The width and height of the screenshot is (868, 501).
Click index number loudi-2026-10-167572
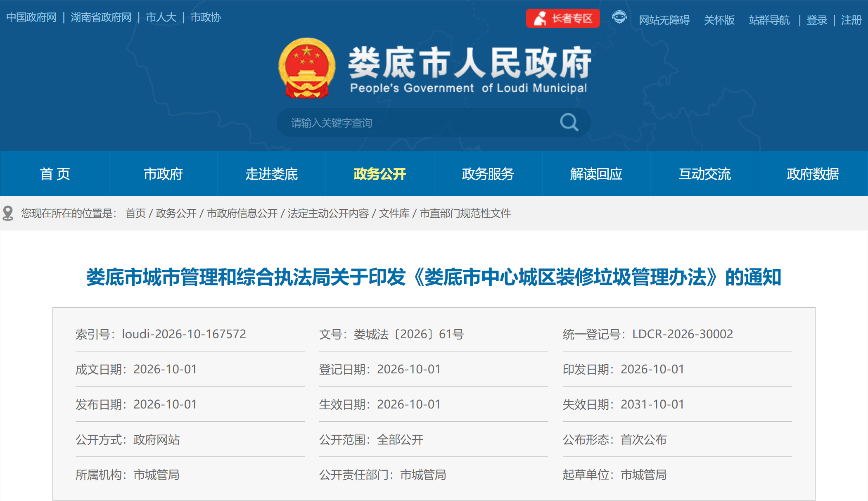184,334
